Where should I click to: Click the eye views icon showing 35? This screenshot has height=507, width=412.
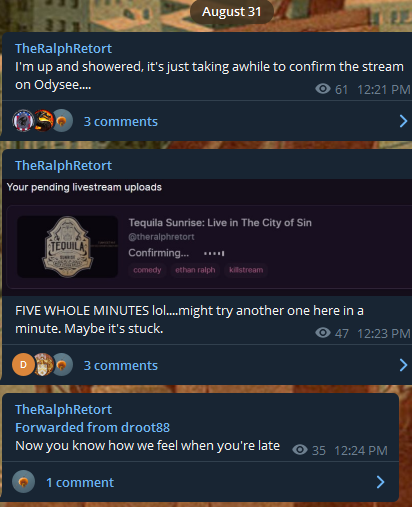pyautogui.click(x=300, y=450)
